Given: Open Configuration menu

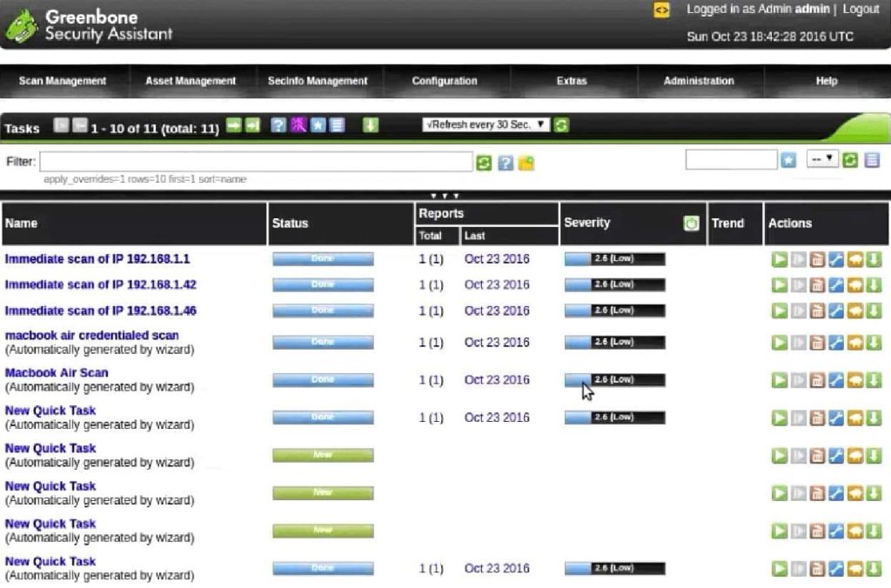Looking at the screenshot, I should click(445, 81).
